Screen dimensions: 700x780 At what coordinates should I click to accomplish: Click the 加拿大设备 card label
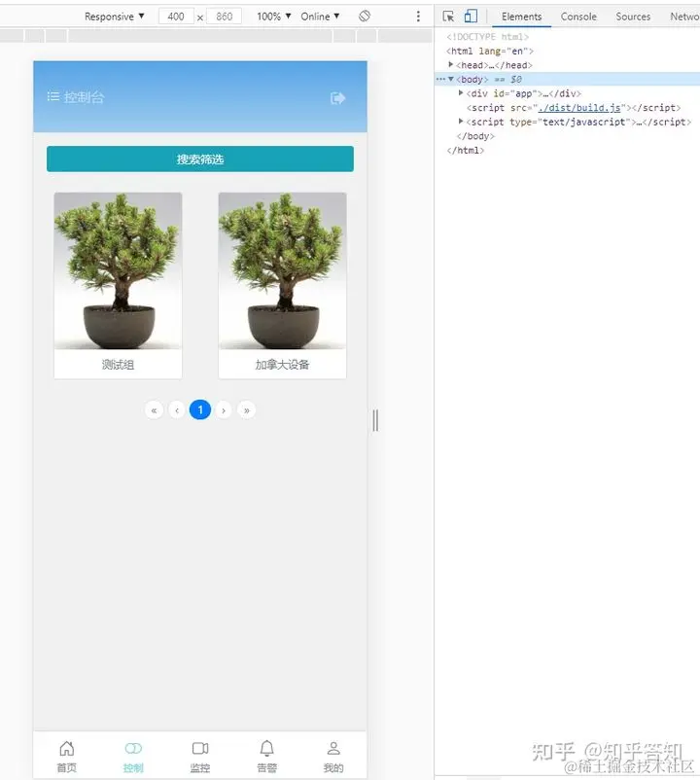[282, 365]
